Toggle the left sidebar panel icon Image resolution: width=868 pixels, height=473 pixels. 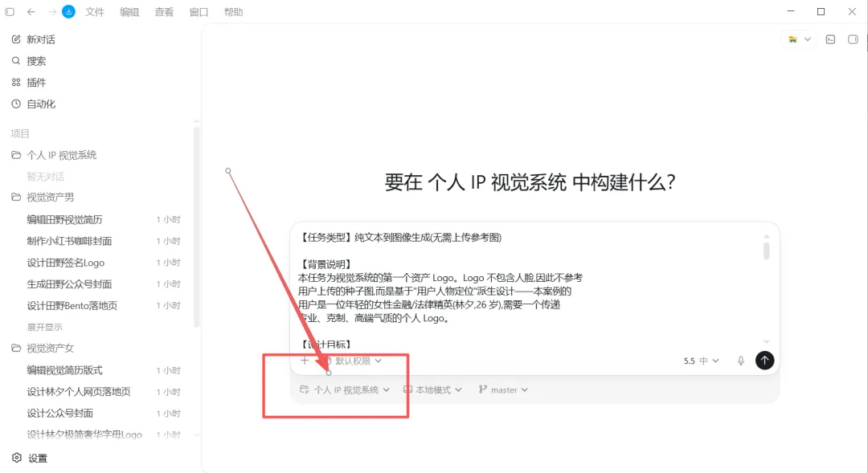[x=10, y=11]
